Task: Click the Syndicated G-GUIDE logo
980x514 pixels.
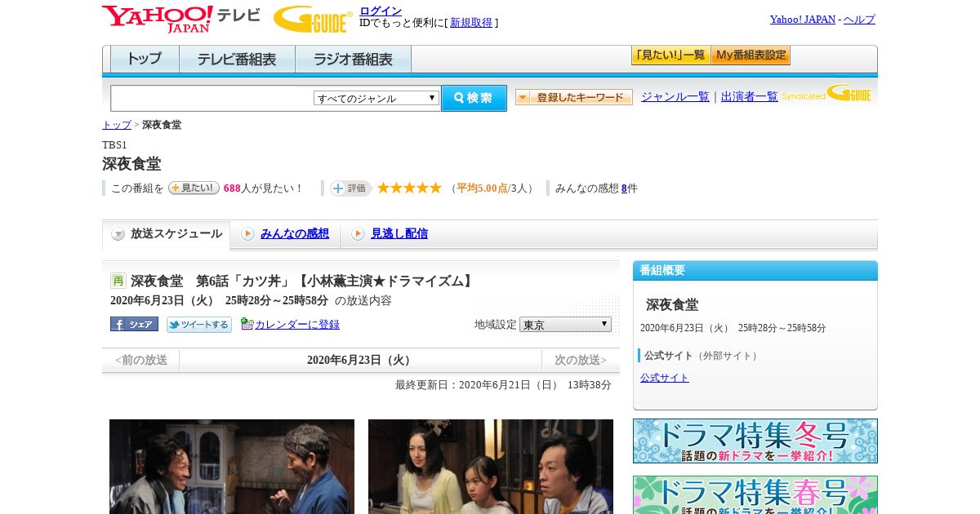Action: 826,94
